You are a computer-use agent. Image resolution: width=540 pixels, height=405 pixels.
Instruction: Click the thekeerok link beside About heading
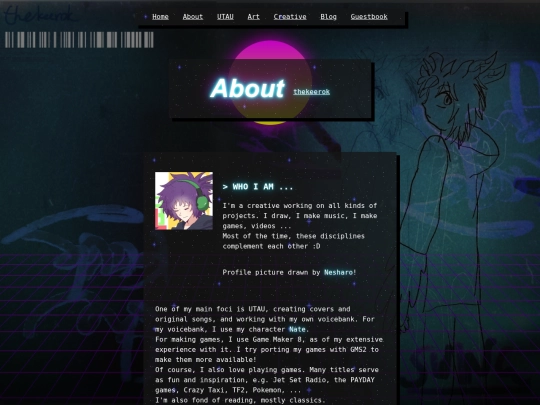[x=312, y=92]
